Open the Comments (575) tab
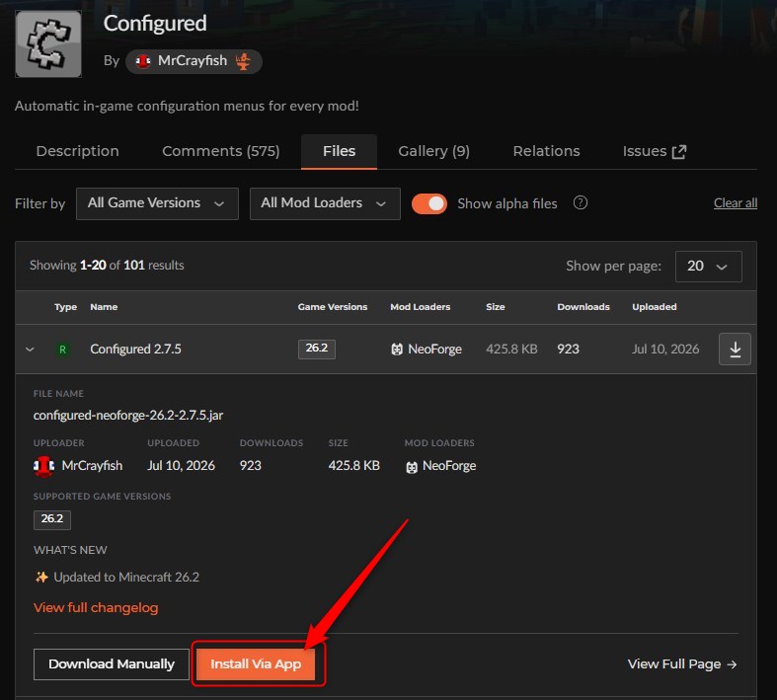This screenshot has height=700, width=777. click(x=221, y=151)
